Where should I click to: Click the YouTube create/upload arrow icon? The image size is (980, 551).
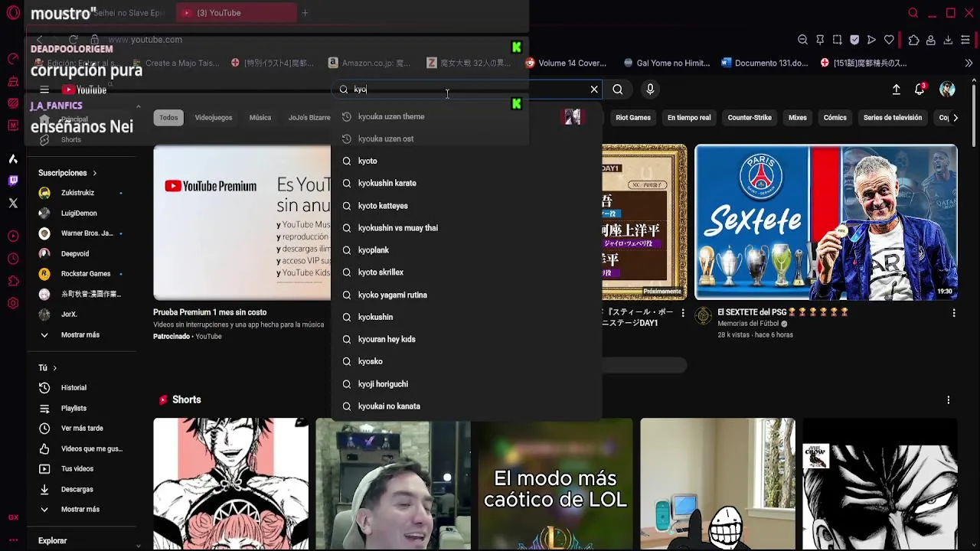[x=896, y=90]
